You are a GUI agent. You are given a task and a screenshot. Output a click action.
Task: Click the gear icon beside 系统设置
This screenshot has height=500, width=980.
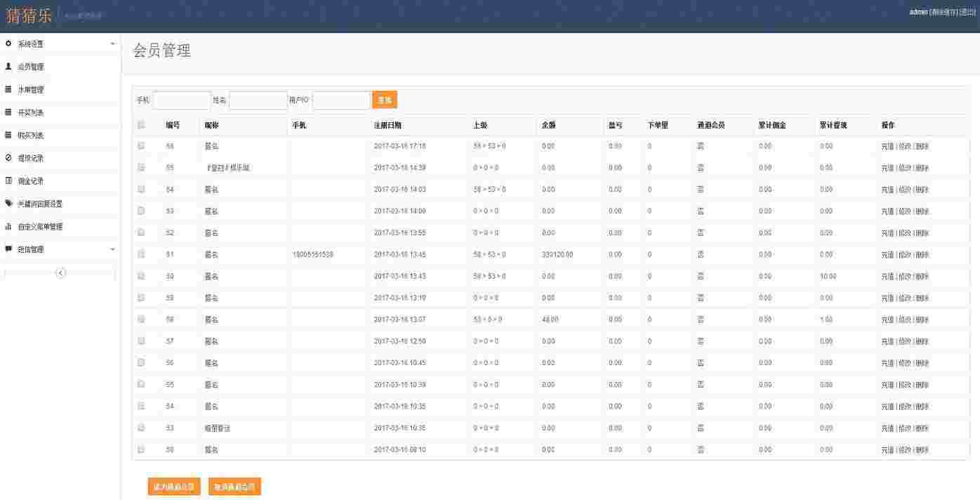coord(8,44)
